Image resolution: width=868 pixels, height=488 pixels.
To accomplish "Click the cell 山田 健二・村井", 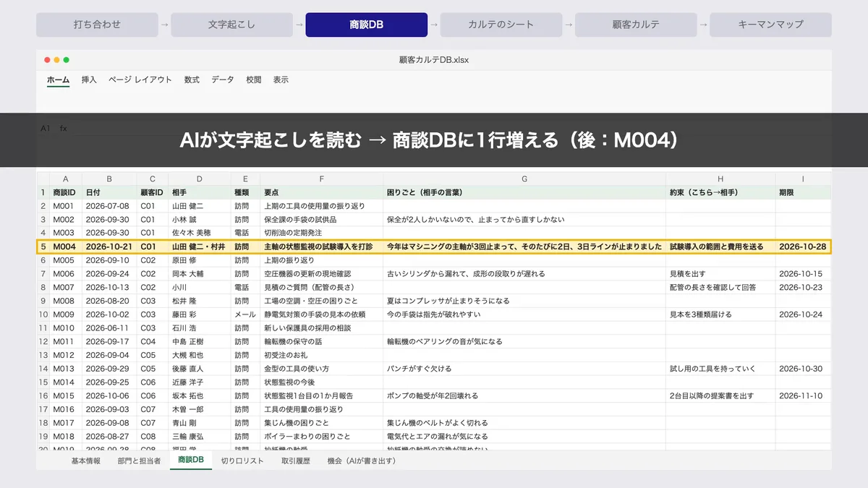I will [200, 247].
